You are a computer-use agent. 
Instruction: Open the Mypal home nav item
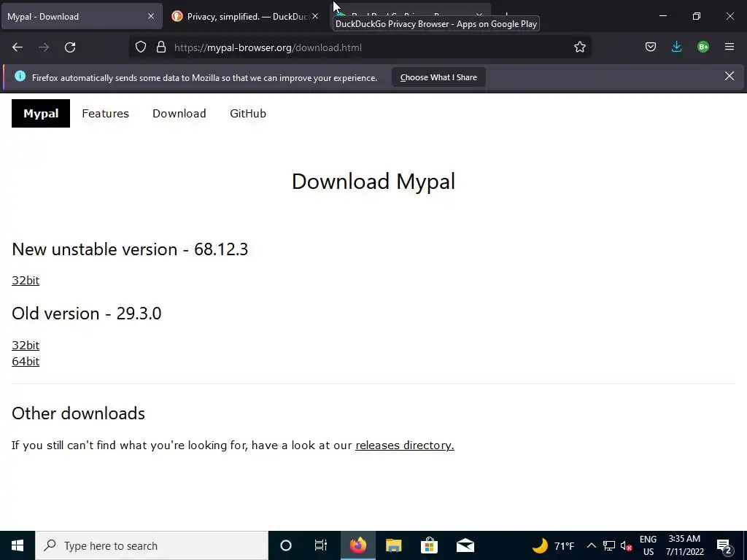pos(41,113)
